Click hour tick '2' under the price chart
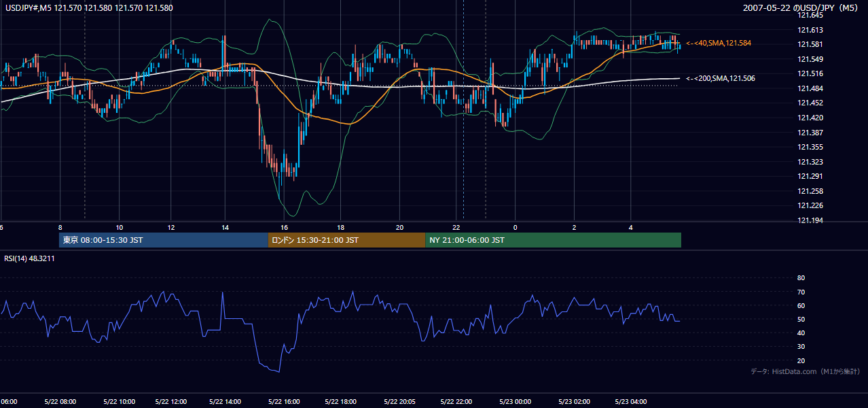868x408 pixels. point(575,227)
